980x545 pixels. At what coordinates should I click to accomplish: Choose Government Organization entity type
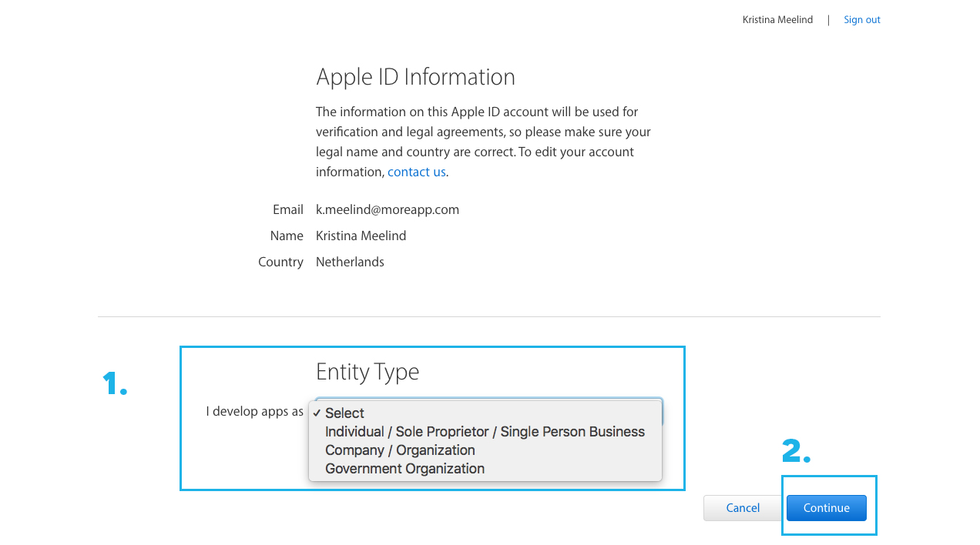tap(485, 468)
